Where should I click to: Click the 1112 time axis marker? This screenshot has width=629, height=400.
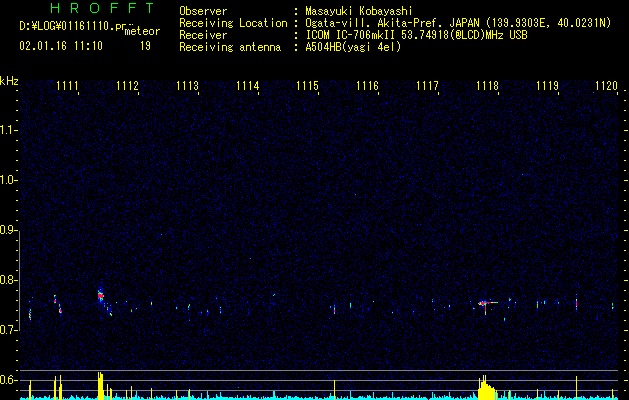[x=127, y=86]
